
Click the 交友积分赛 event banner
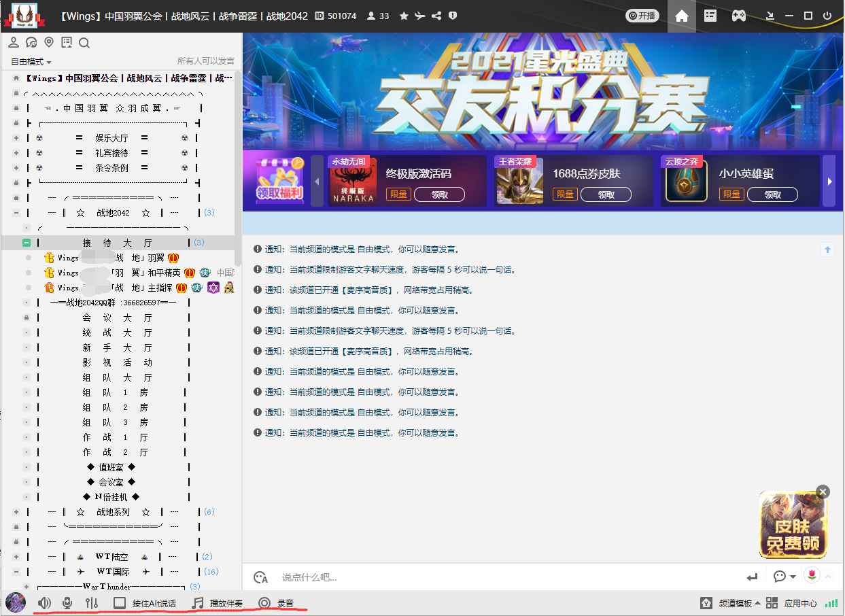(x=543, y=90)
